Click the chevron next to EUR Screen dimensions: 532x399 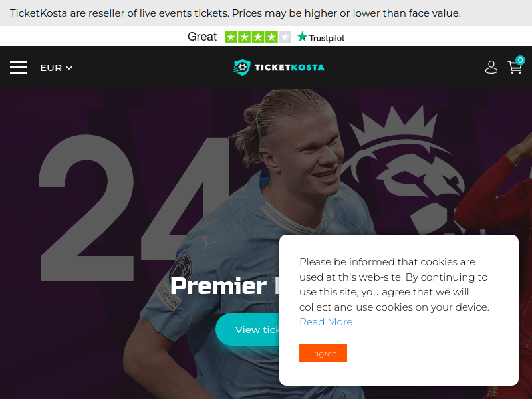69,68
